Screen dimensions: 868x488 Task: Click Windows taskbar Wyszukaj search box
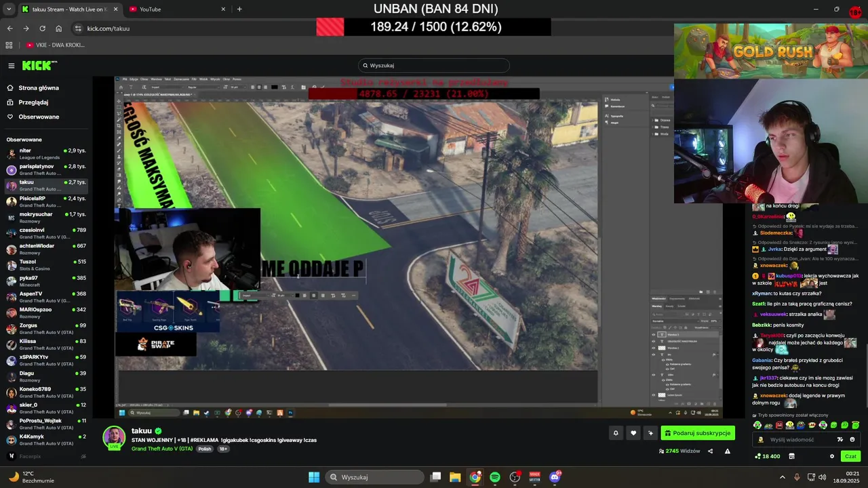click(x=374, y=477)
